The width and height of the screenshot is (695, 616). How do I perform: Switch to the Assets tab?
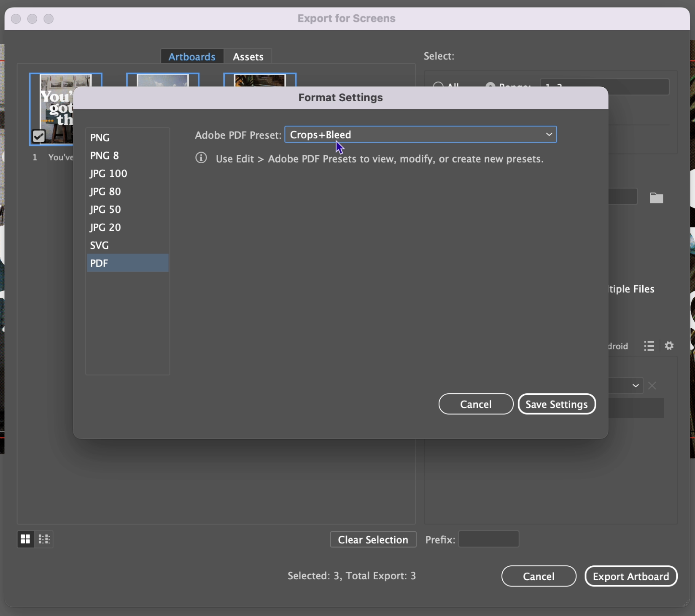pyautogui.click(x=248, y=57)
